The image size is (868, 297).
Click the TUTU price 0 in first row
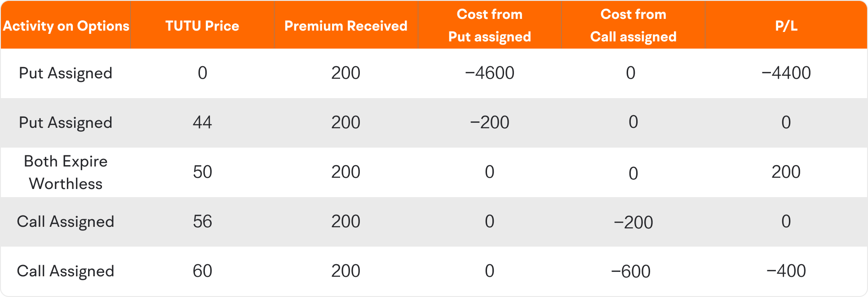pos(202,73)
